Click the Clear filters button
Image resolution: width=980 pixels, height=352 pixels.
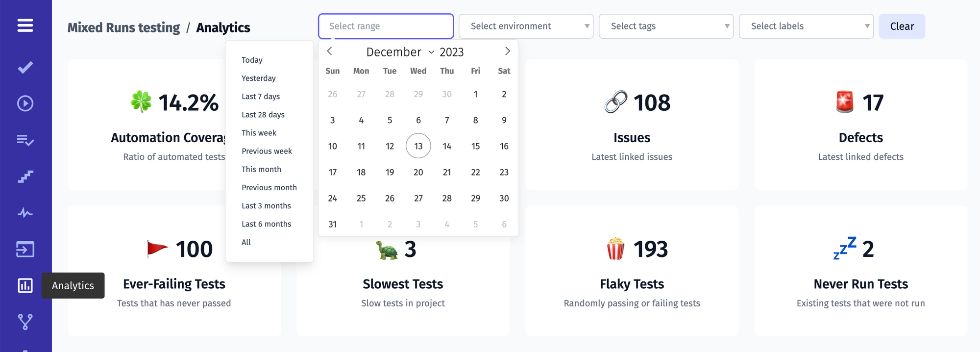coord(902,26)
